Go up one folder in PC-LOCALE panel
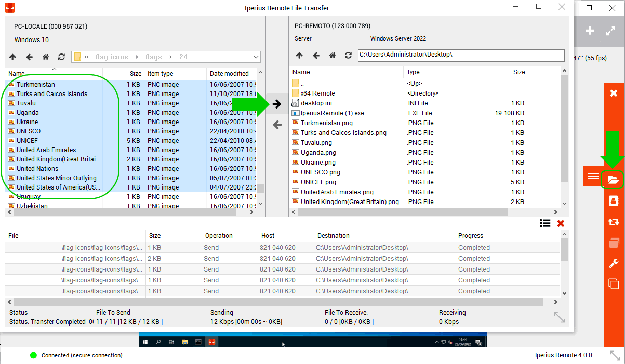The height and width of the screenshot is (364, 625). point(13,57)
